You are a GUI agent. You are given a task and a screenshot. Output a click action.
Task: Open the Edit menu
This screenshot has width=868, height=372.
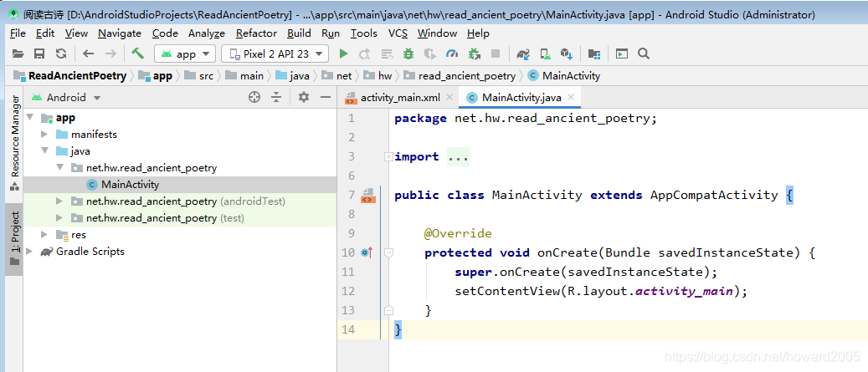click(45, 33)
